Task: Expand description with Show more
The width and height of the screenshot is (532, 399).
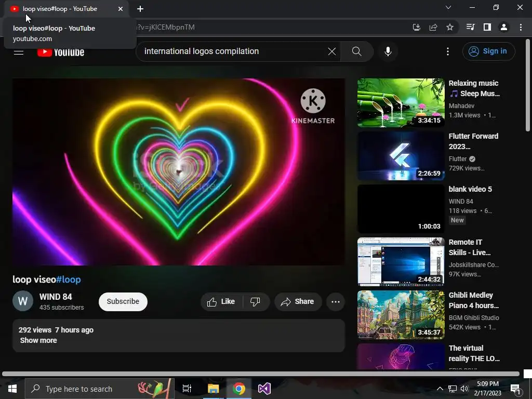Action: (38, 340)
